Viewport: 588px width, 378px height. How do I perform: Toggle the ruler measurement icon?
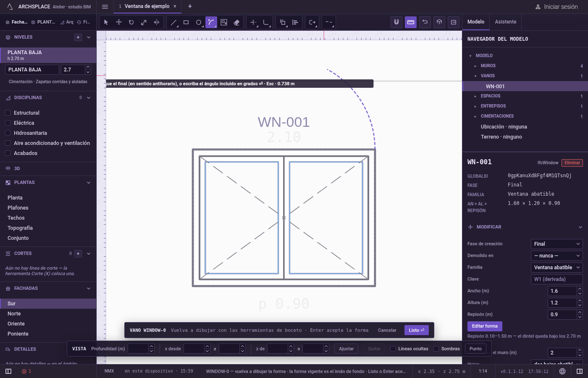pyautogui.click(x=411, y=22)
